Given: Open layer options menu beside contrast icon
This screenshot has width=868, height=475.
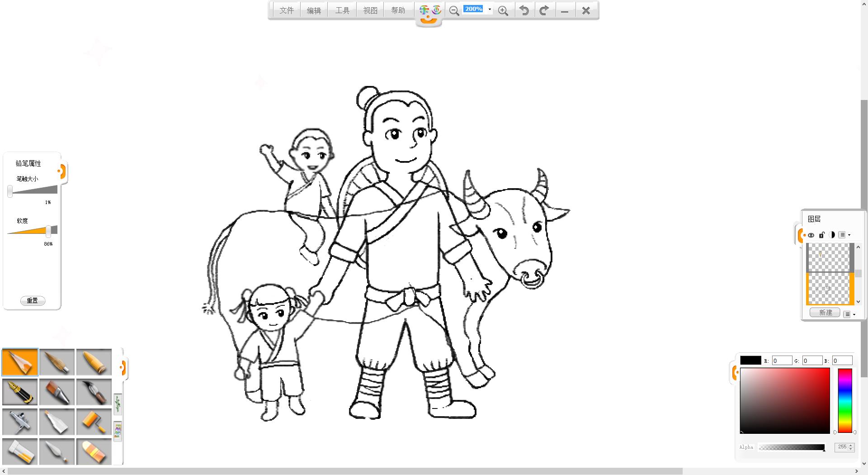Looking at the screenshot, I should [844, 235].
